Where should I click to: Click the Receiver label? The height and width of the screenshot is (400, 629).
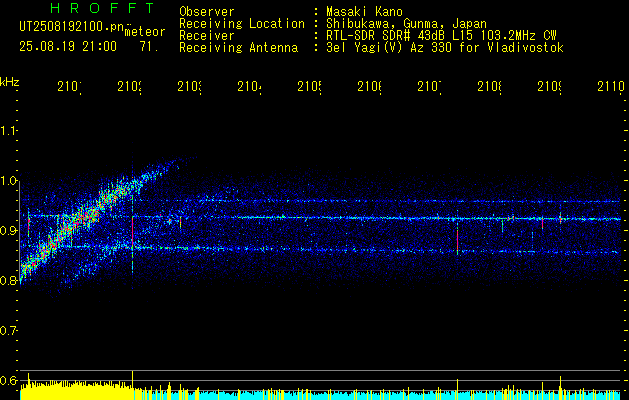[207, 36]
